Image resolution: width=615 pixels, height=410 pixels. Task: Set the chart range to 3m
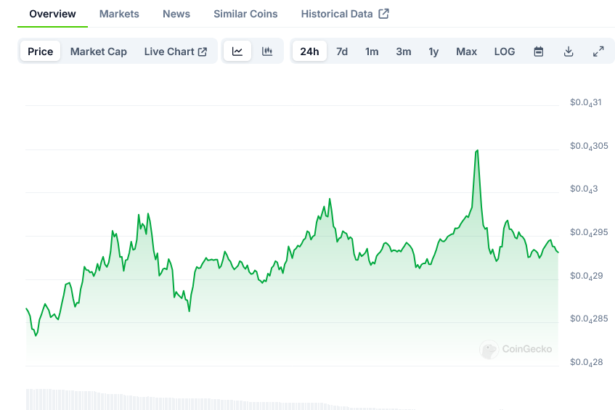[403, 52]
